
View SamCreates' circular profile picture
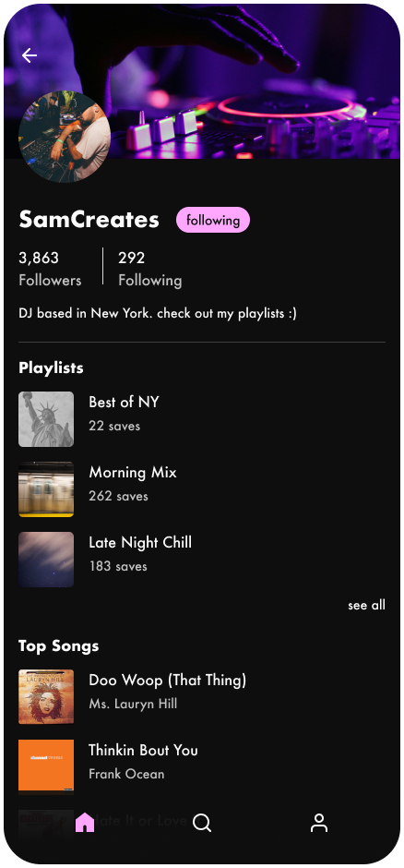tap(65, 136)
